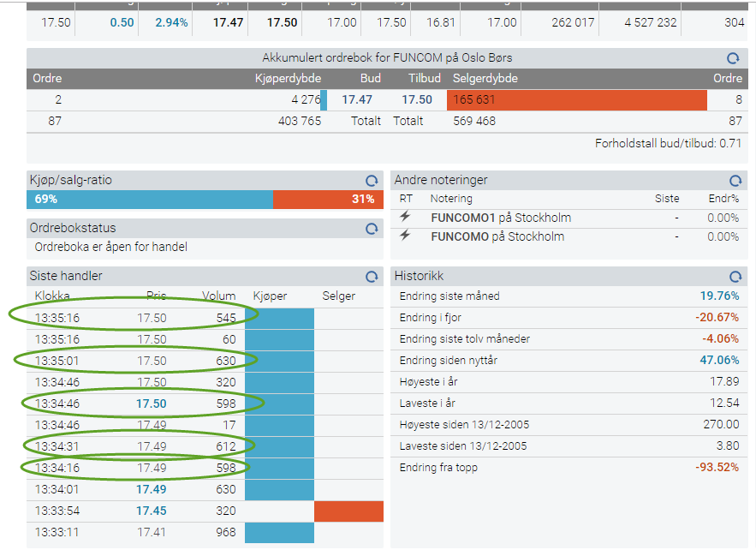Click the orange 165 631 seller depth bar
This screenshot has width=756, height=550.
577,100
